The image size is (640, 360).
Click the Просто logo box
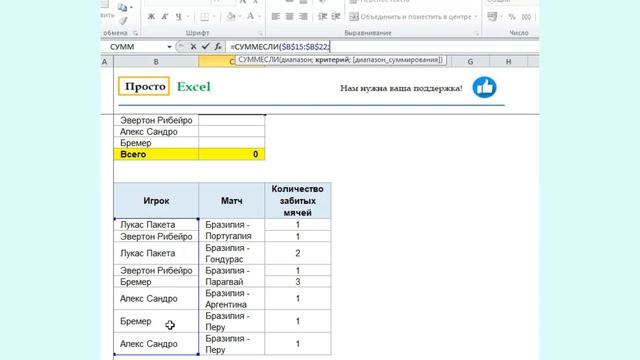pyautogui.click(x=144, y=86)
